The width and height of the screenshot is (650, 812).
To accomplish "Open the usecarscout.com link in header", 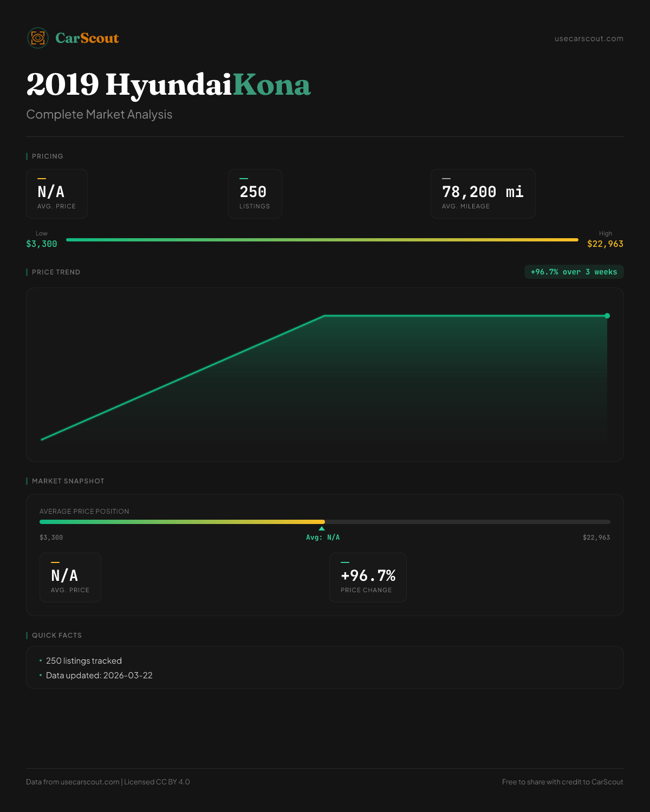I will 589,38.
